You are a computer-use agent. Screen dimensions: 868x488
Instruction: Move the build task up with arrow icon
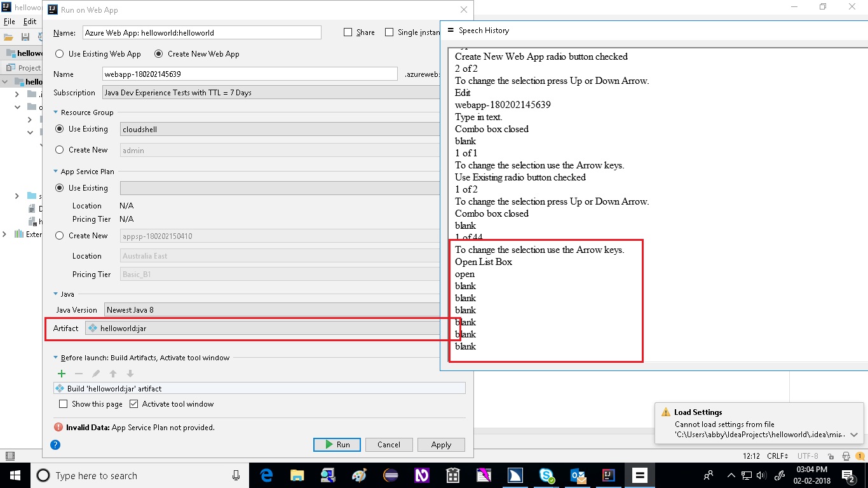(112, 374)
